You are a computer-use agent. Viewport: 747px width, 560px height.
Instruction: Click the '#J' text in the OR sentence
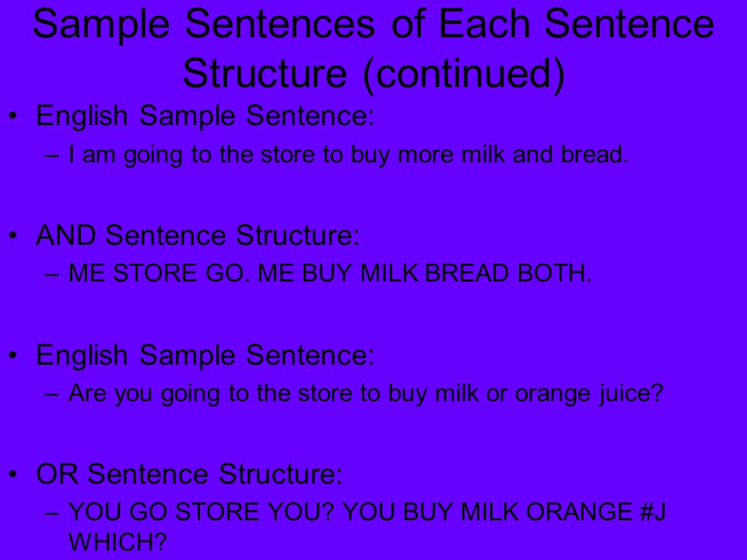tap(652, 513)
